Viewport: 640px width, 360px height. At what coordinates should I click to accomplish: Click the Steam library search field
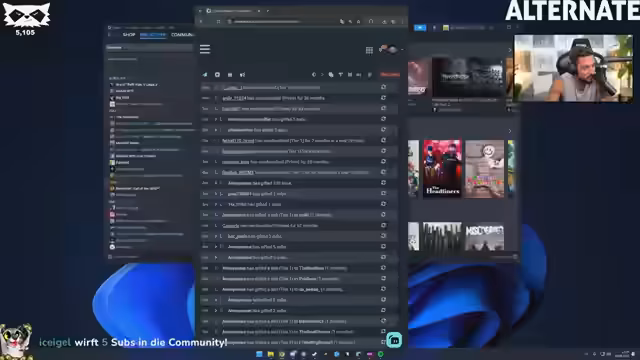coord(149,48)
